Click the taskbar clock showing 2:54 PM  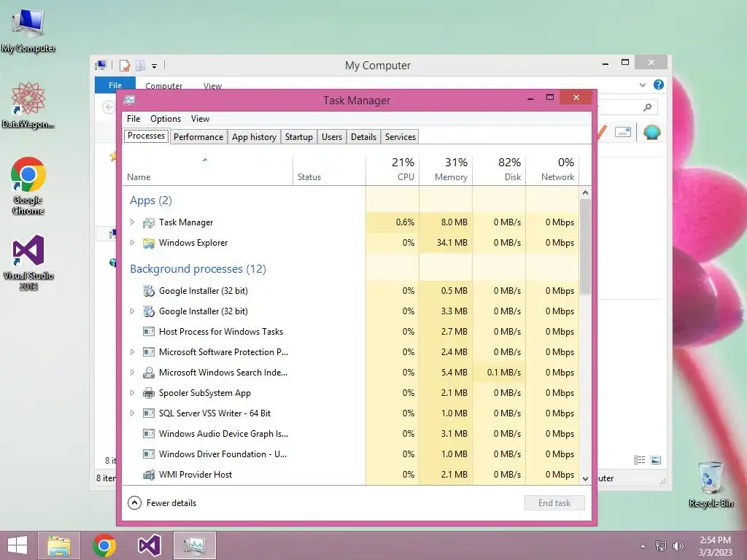click(x=715, y=546)
